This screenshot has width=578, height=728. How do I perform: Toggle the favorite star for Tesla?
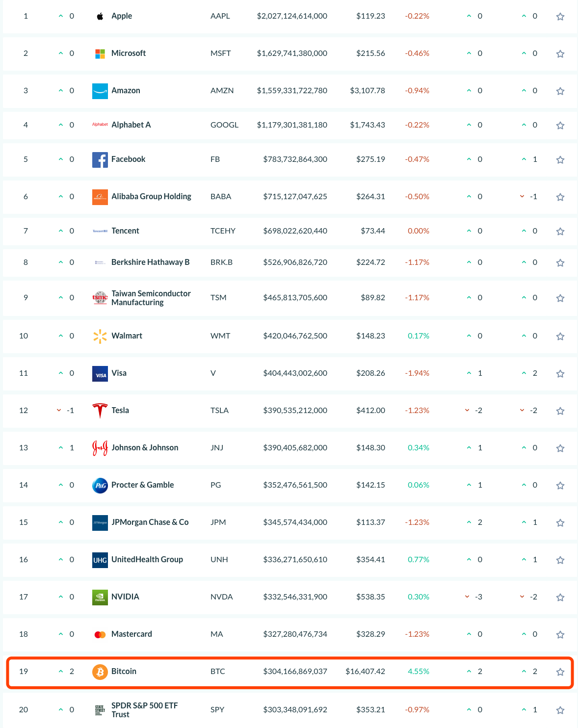560,411
